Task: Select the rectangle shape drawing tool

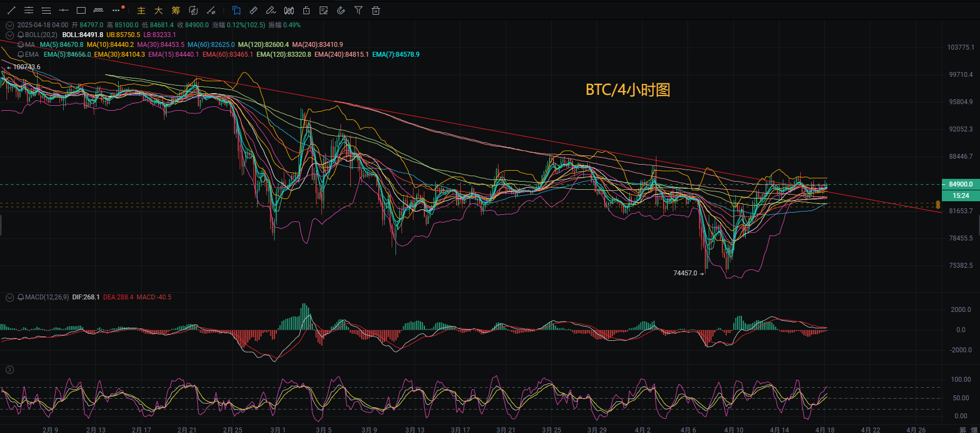Action: pyautogui.click(x=81, y=10)
